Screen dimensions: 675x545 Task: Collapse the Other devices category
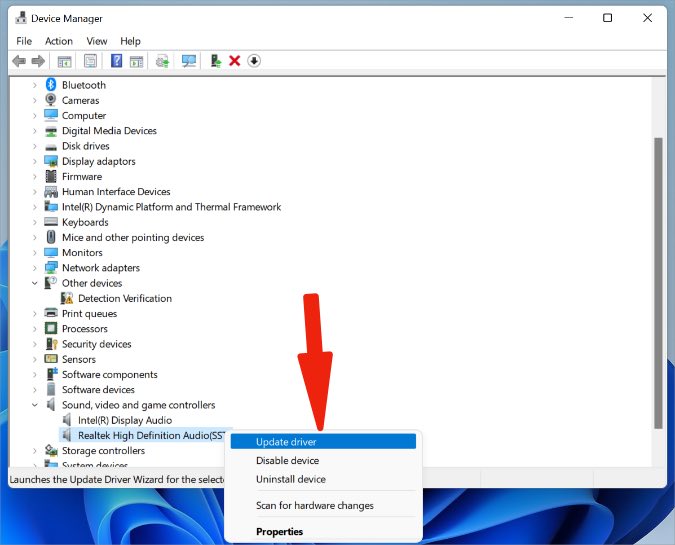[x=35, y=283]
